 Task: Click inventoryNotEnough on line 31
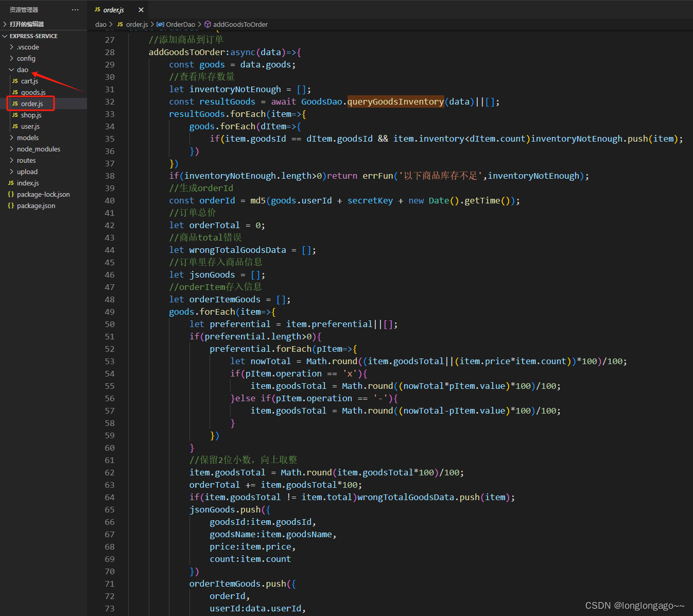click(235, 89)
